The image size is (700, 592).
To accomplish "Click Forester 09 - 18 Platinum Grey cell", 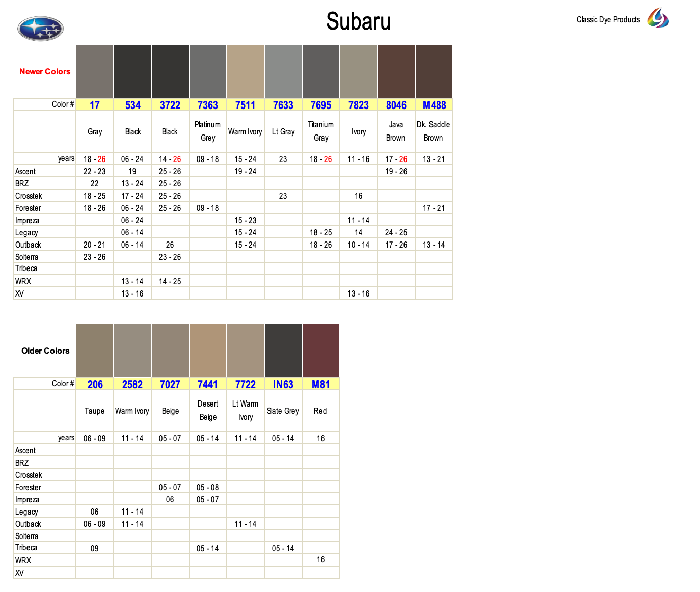I will coord(208,208).
